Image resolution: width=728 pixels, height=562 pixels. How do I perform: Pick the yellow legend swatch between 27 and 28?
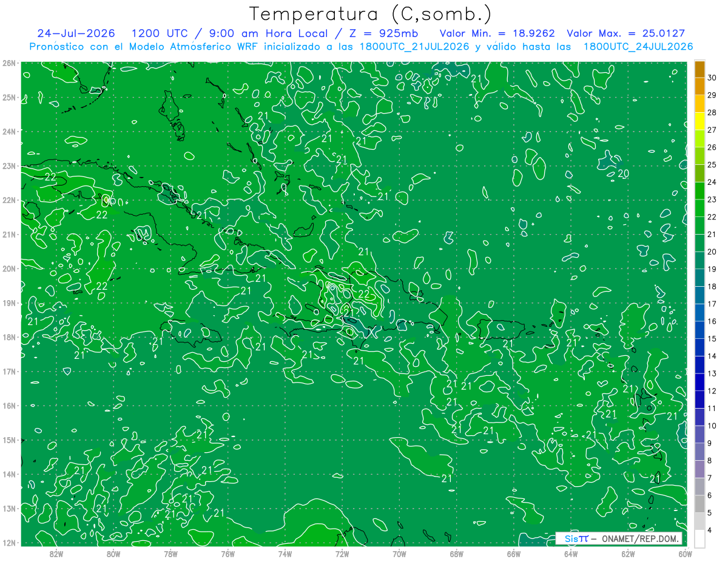[699, 121]
